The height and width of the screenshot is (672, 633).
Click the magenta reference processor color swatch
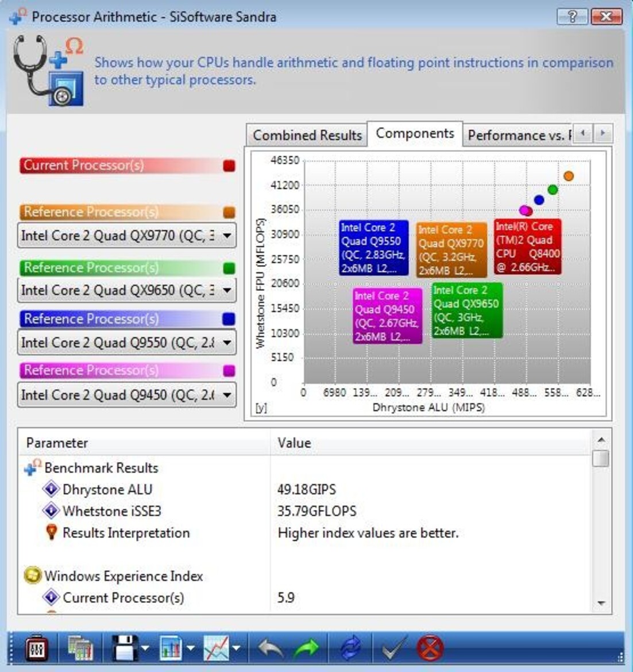pyautogui.click(x=229, y=370)
